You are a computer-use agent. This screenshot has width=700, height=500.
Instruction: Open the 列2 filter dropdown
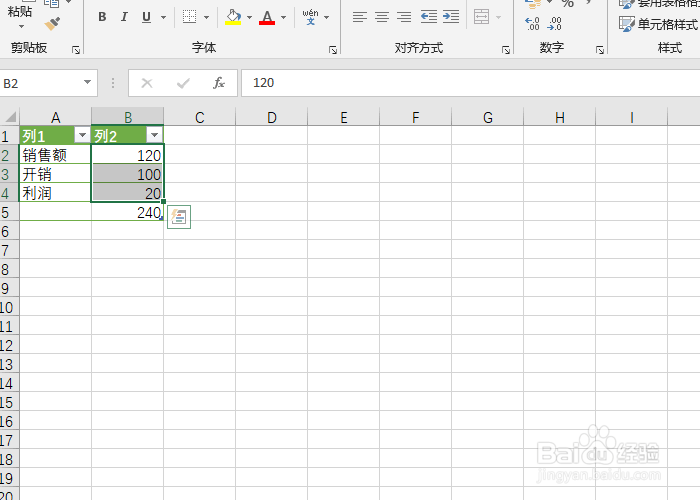154,135
